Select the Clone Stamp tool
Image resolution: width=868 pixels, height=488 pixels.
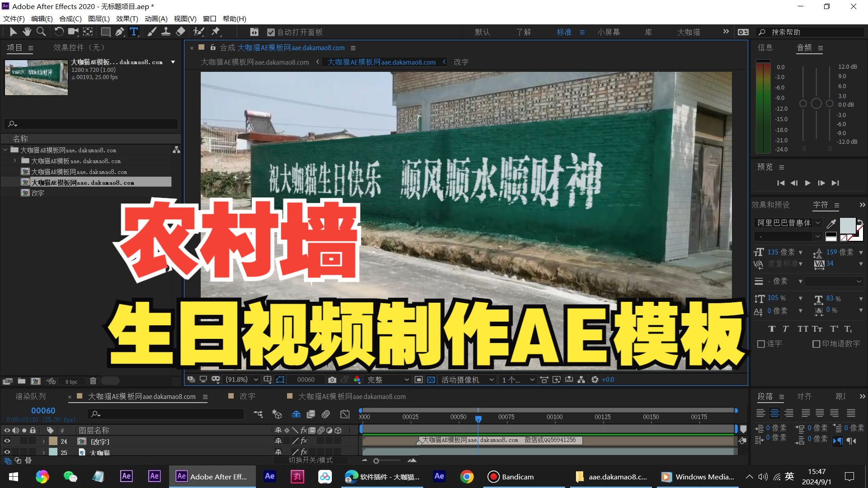click(x=166, y=32)
